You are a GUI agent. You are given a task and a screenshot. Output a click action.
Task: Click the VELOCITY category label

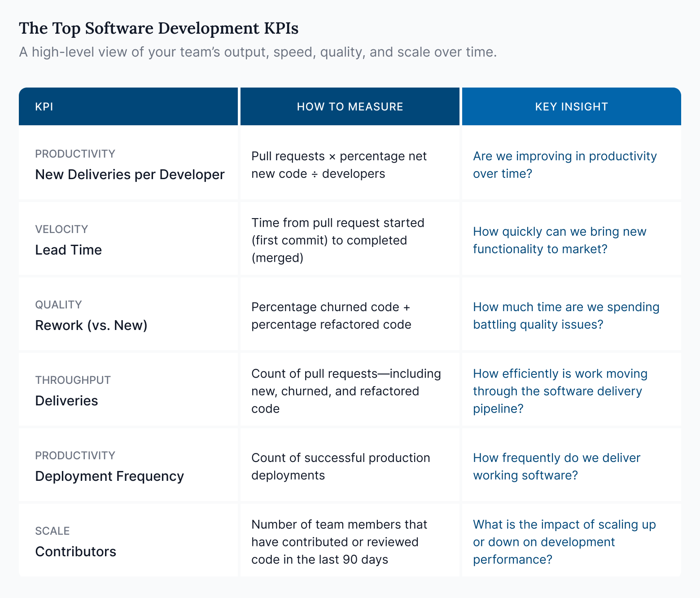(x=61, y=229)
